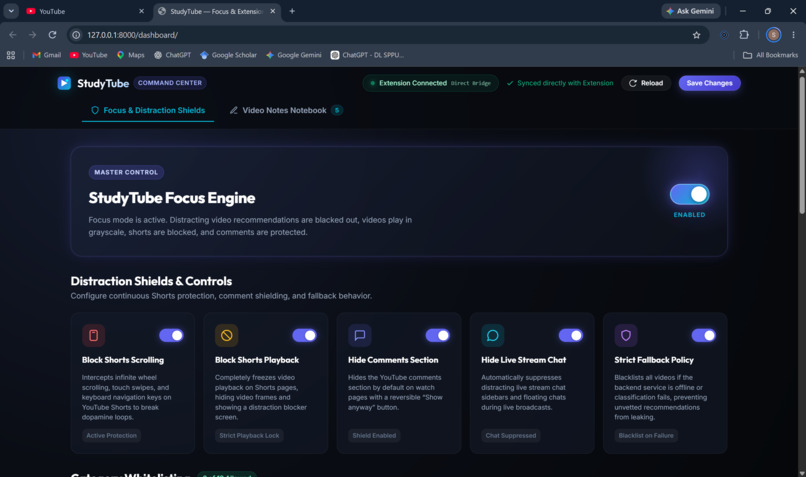Switch to Focus & Distraction Shields tab
The height and width of the screenshot is (477, 806).
148,111
